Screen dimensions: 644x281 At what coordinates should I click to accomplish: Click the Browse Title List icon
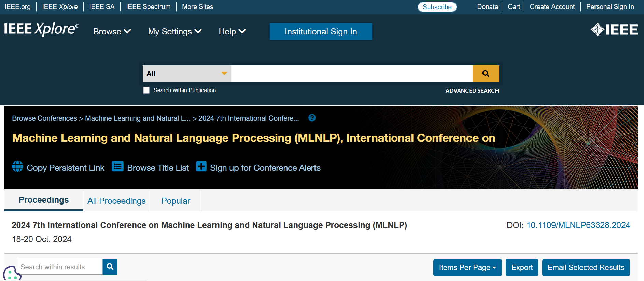coord(117,167)
